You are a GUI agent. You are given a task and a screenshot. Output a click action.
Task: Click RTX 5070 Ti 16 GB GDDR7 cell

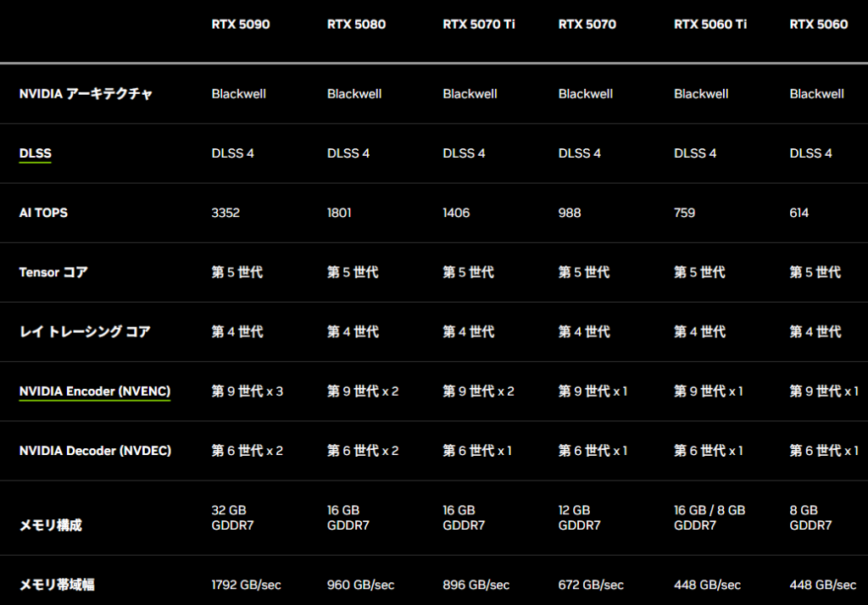464,518
